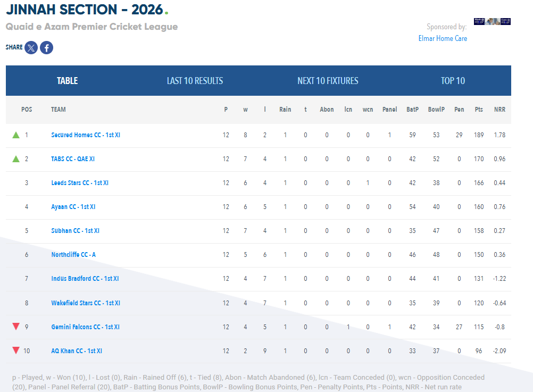Click the Pts column header
This screenshot has height=392, width=533.
(x=479, y=110)
